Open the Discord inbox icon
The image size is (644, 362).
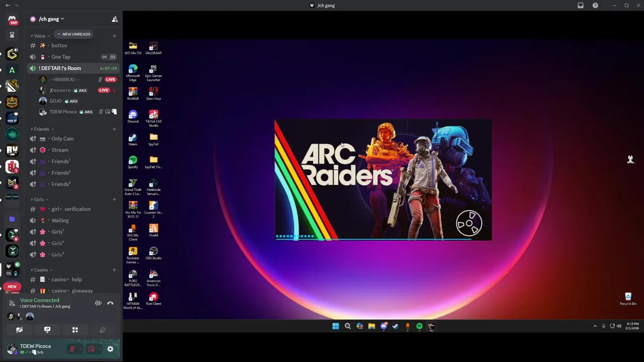581,6
